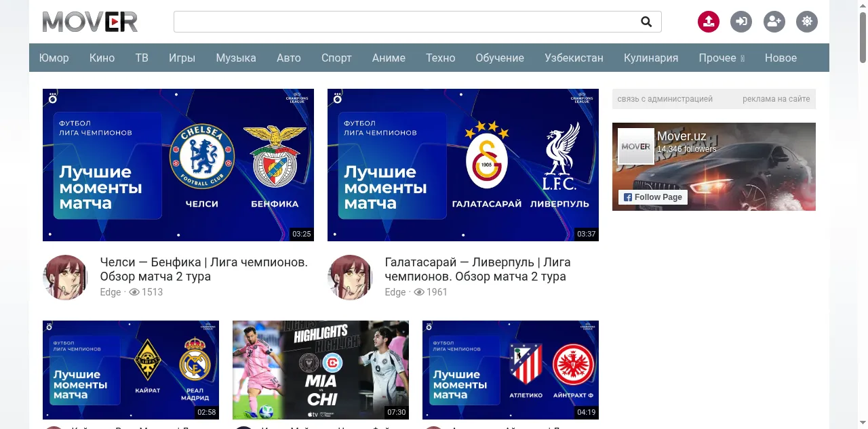This screenshot has height=429, width=868.
Task: Click the Челси — Бенфика video title
Action: pos(204,269)
